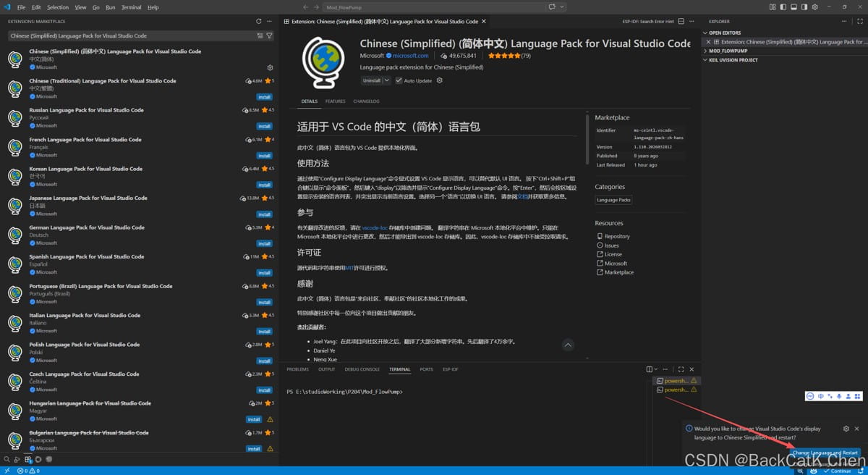This screenshot has width=868, height=475.
Task: Clear the extensions search results icon
Action: [x=260, y=35]
